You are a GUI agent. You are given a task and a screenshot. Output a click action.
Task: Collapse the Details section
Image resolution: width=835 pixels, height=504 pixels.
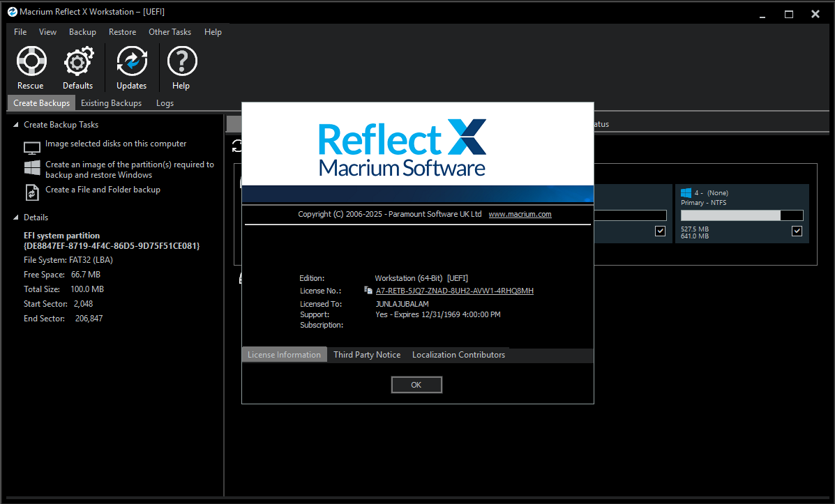coord(16,217)
